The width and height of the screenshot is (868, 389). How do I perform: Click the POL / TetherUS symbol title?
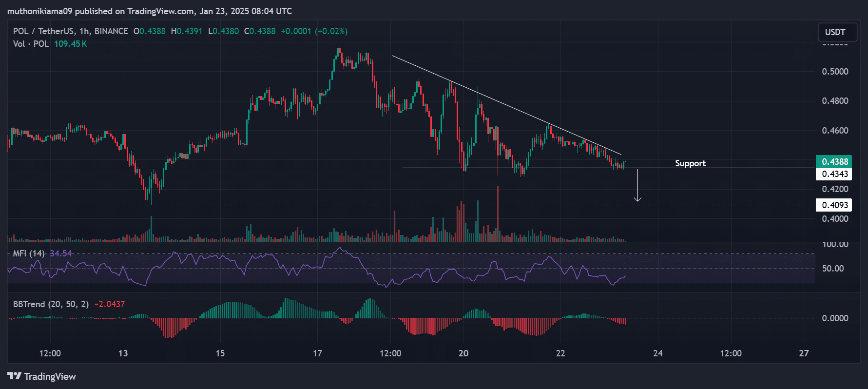coord(43,31)
